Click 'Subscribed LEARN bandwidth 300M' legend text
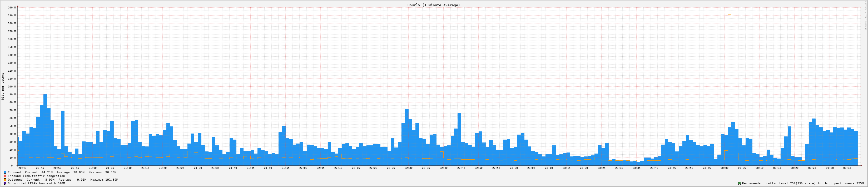 tap(36, 183)
